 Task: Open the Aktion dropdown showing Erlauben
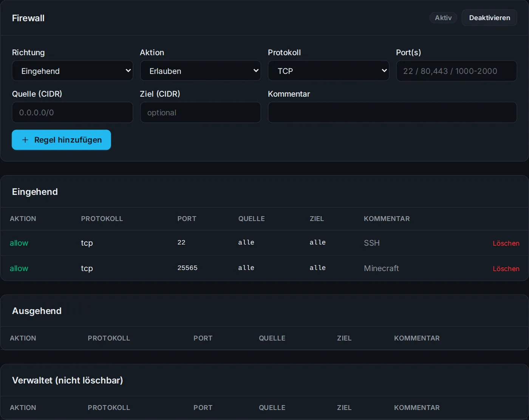[200, 71]
